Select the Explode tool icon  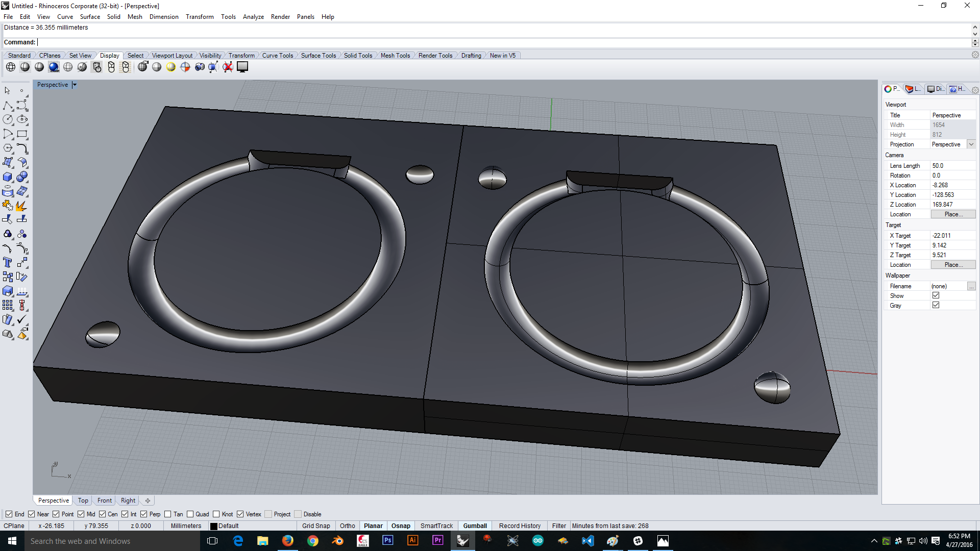[x=22, y=206]
